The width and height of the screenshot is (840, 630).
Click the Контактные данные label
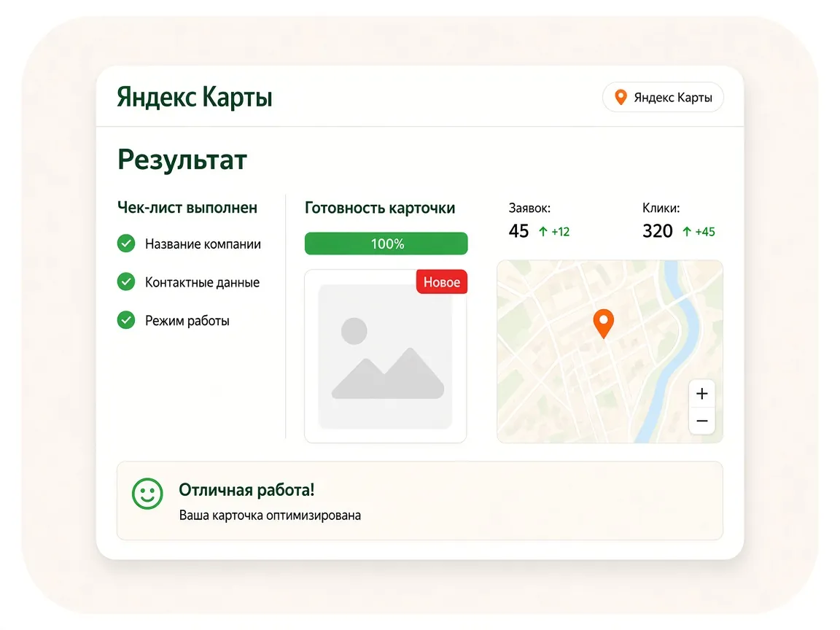203,282
